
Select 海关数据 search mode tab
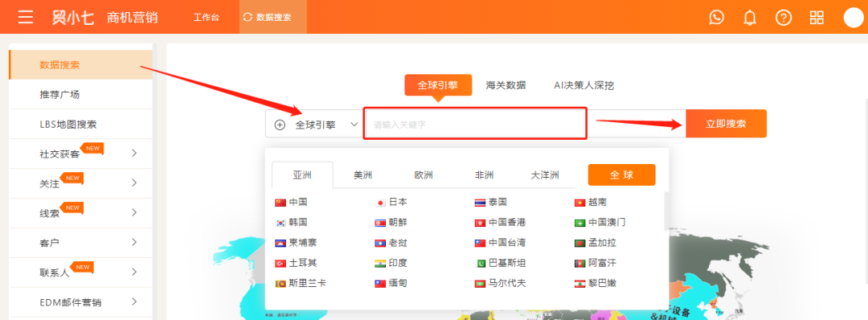click(506, 85)
